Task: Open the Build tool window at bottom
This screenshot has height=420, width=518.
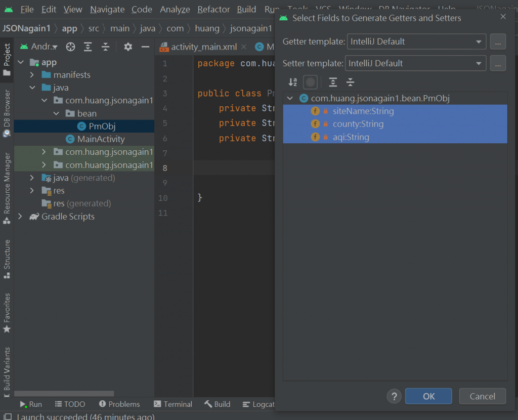Action: point(217,404)
